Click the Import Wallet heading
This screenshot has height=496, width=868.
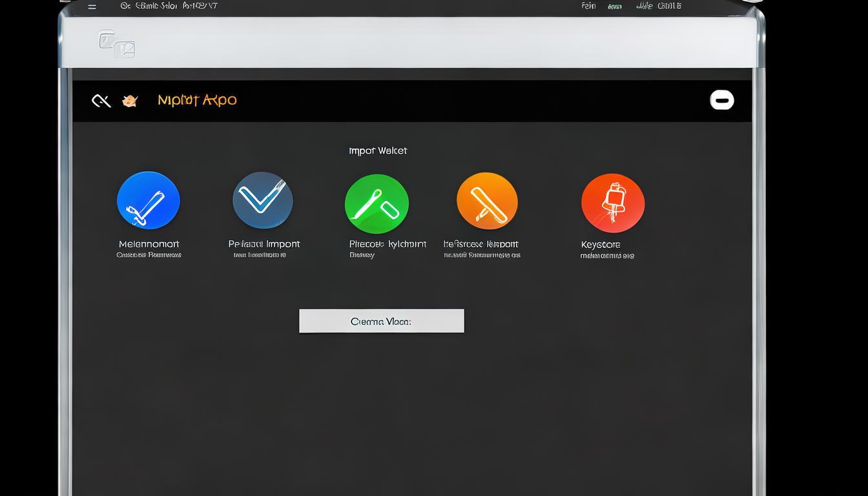(378, 150)
